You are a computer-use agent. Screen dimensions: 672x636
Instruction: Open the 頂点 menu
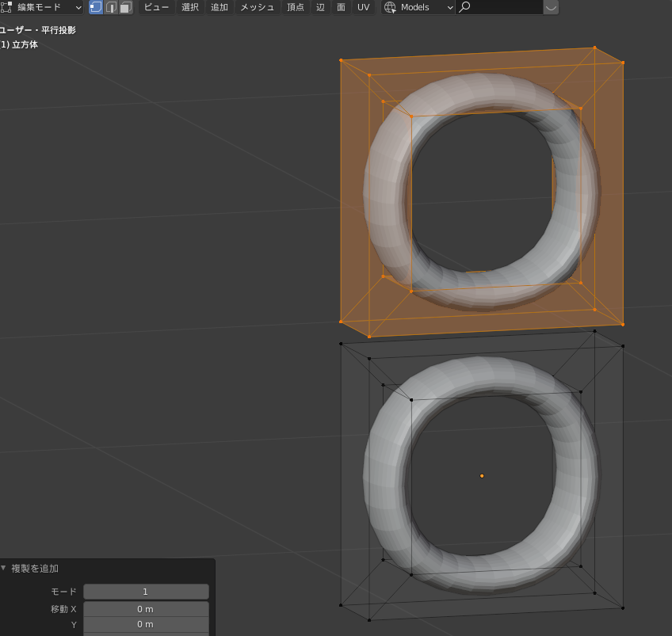tap(296, 7)
